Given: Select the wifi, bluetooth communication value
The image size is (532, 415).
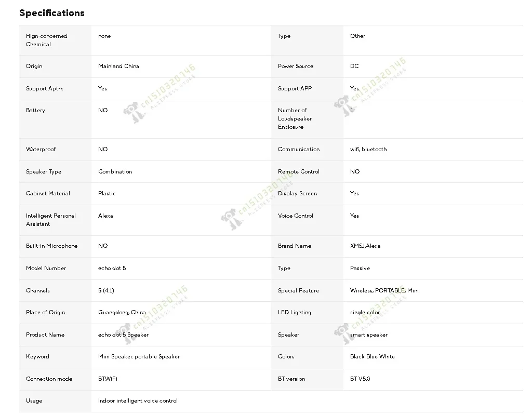Looking at the screenshot, I should click(368, 150).
